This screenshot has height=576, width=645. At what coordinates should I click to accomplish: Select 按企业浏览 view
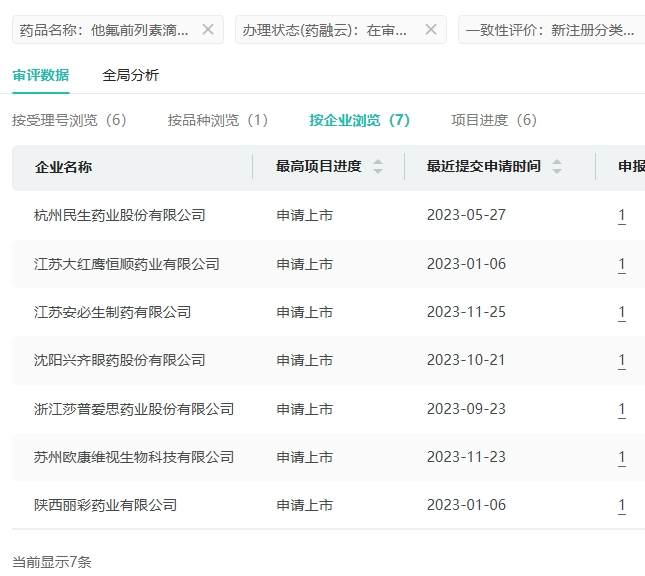(x=360, y=120)
